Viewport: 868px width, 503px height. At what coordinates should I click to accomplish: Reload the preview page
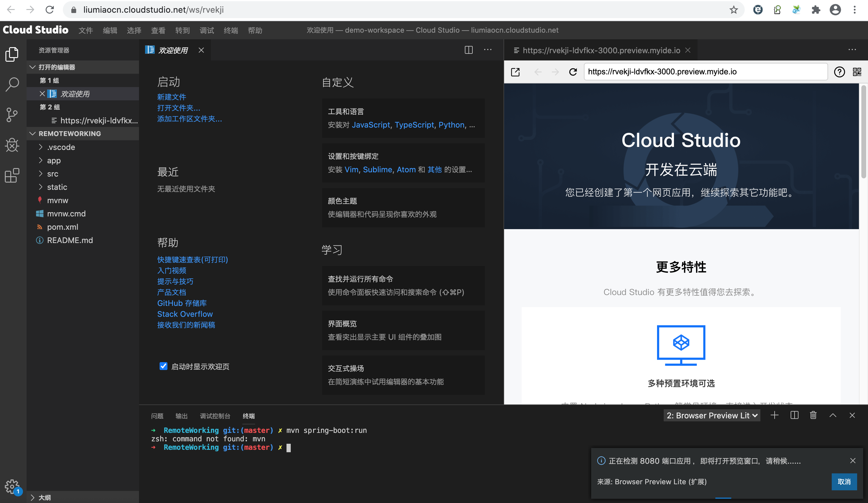click(573, 72)
